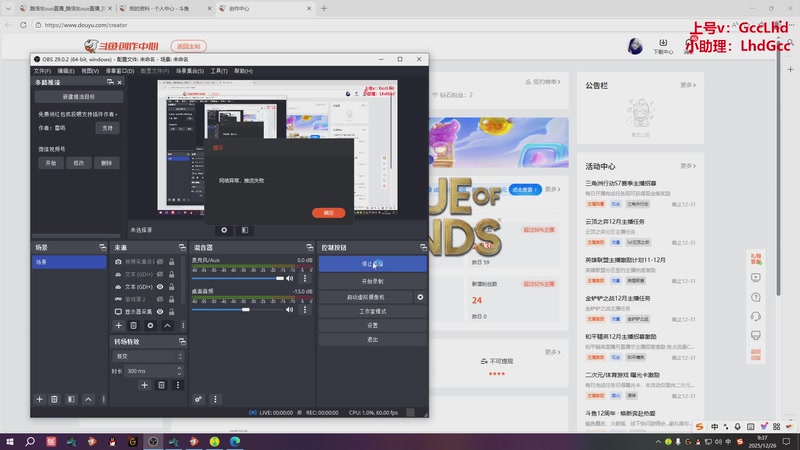The width and height of the screenshot is (800, 450).
Task: Click the question mark help icon in Douyu sidebar
Action: 756,297
